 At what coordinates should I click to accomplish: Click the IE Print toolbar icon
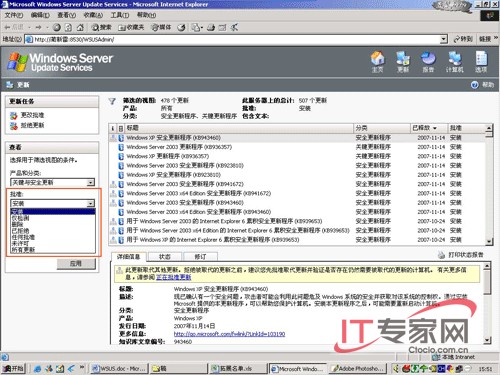(x=211, y=27)
